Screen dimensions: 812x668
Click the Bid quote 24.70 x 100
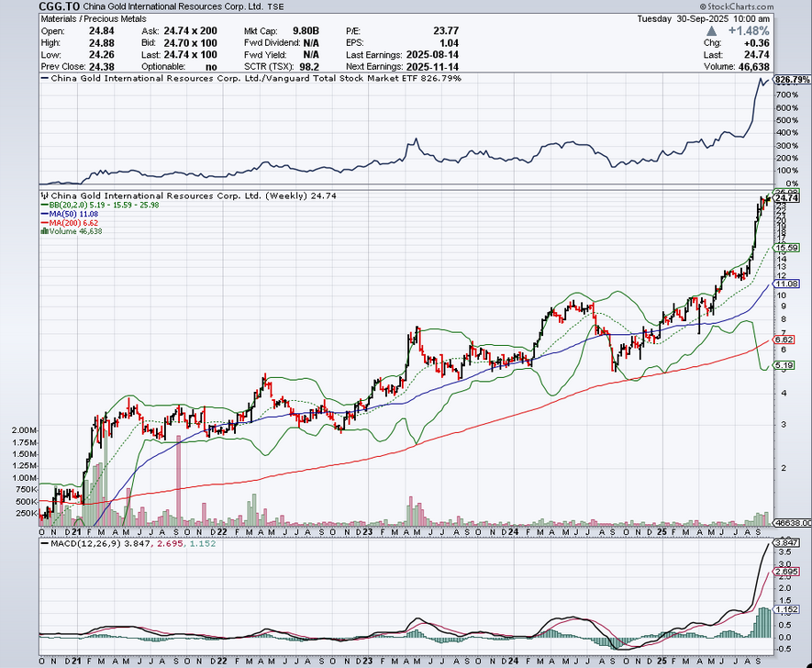coord(190,43)
